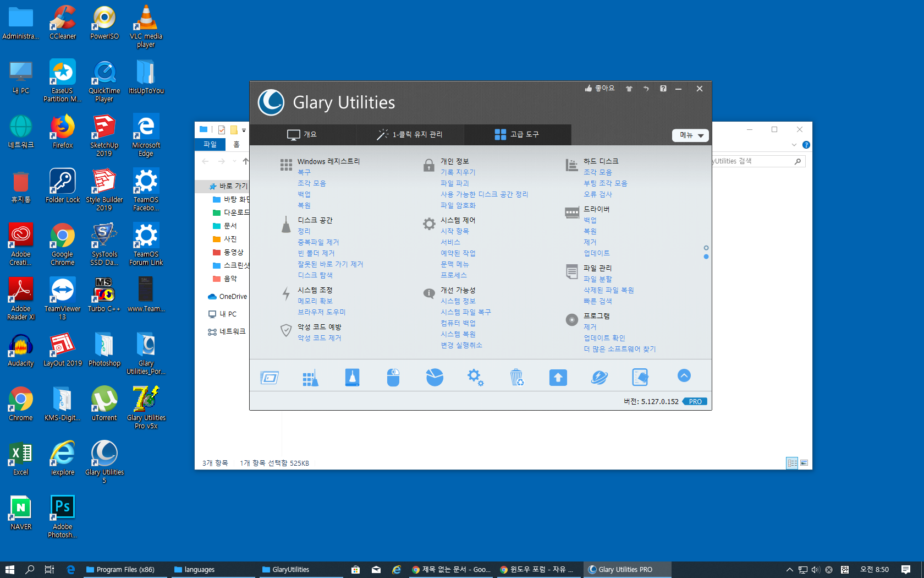The image size is (924, 578).
Task: Open the 파일 암호화 link
Action: 458,205
